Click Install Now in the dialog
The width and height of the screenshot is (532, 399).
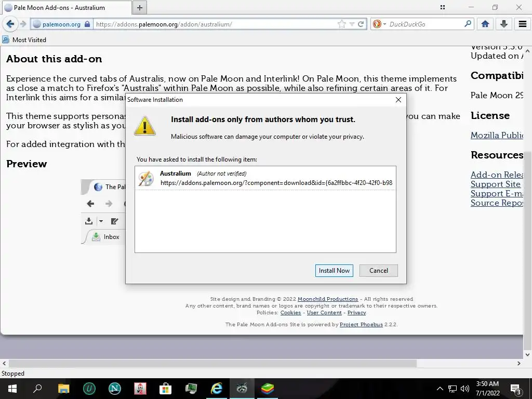pos(334,270)
